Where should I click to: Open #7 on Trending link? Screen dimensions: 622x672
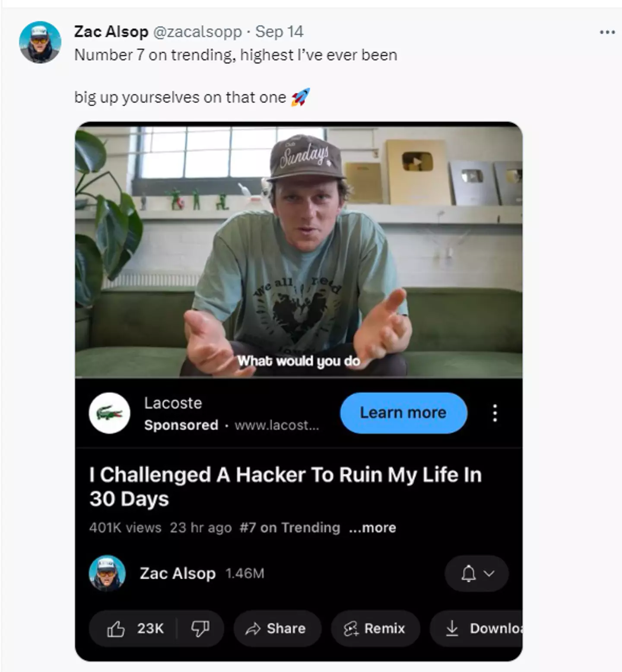click(x=290, y=528)
